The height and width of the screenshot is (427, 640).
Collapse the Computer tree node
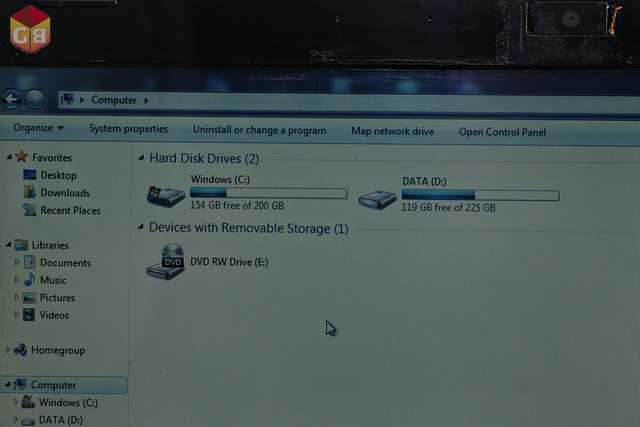point(8,384)
